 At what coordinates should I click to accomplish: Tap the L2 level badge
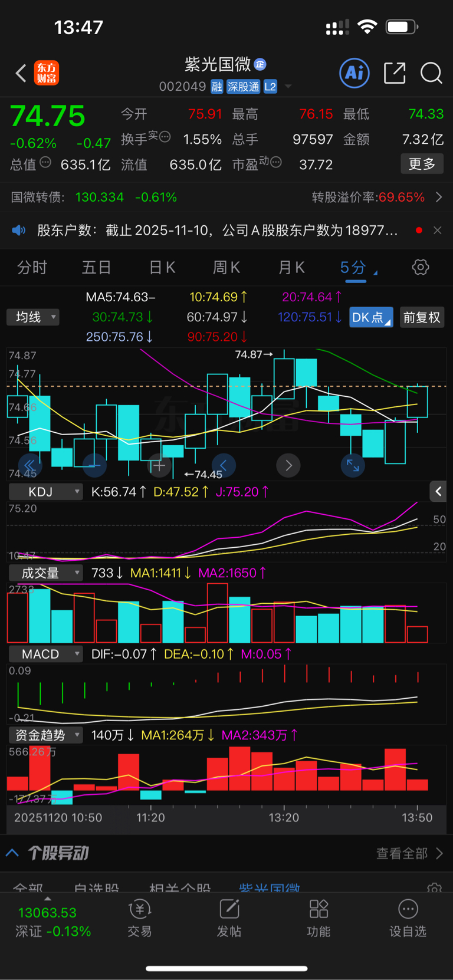(x=270, y=87)
